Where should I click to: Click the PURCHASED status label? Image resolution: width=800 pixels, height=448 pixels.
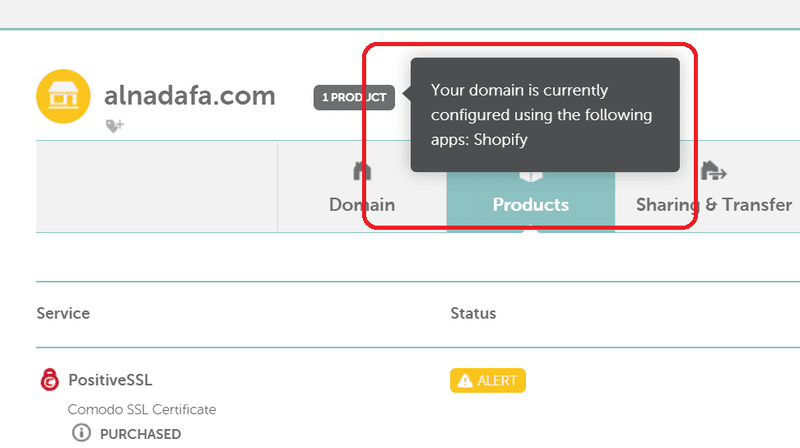pos(140,434)
